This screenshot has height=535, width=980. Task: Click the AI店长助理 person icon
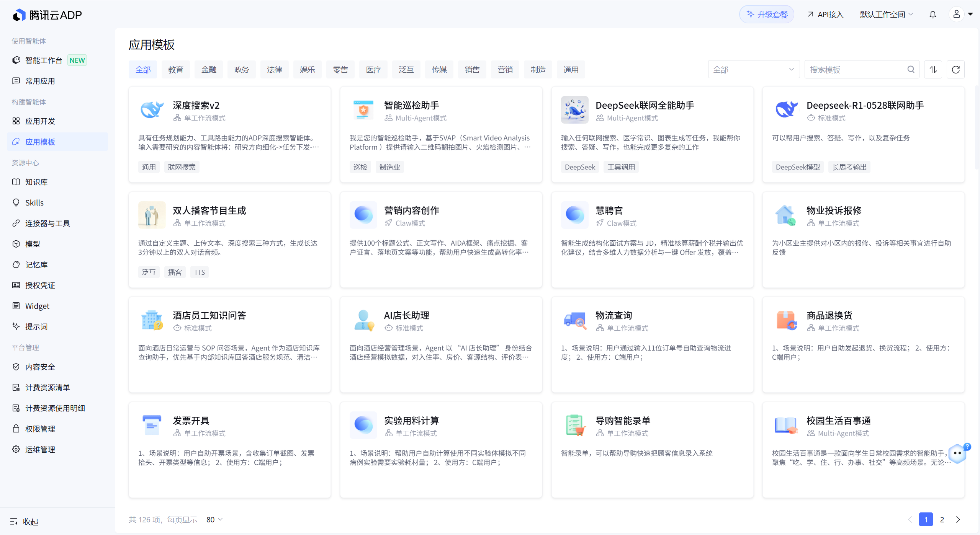pyautogui.click(x=363, y=320)
